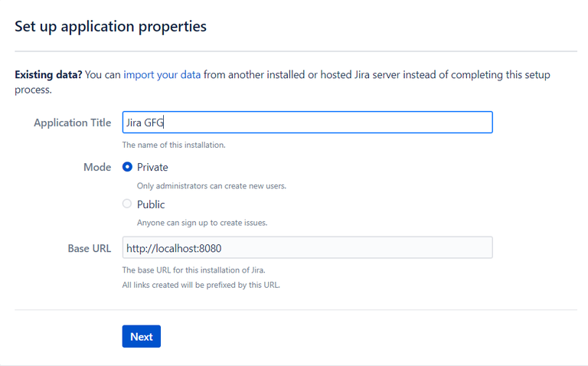Click the word 'process.' ending the intro

(33, 90)
